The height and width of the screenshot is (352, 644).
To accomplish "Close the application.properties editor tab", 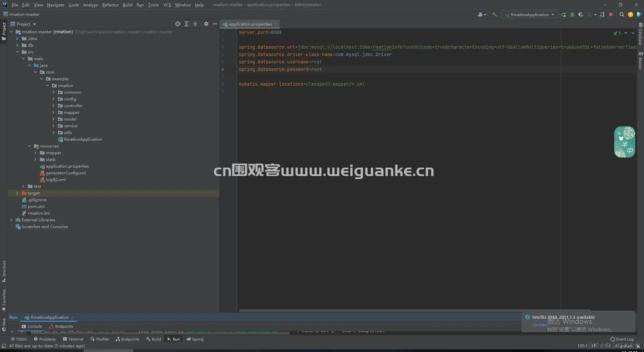I will (275, 24).
